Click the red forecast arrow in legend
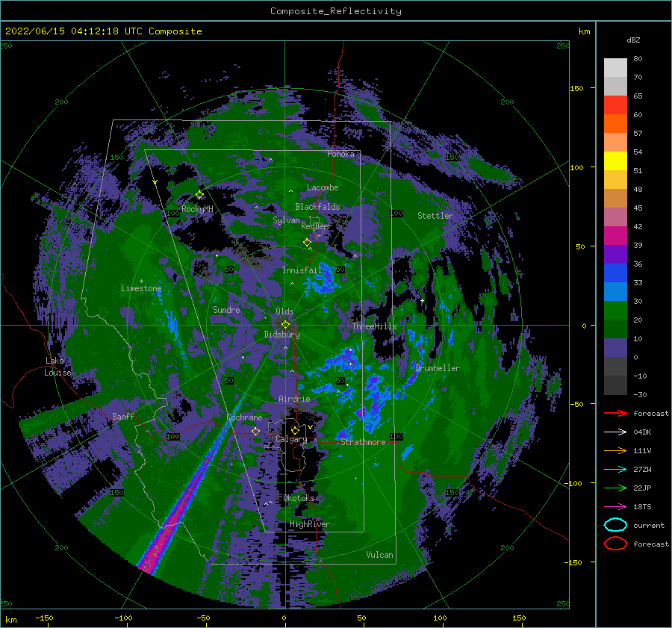672x628 pixels. tap(615, 413)
